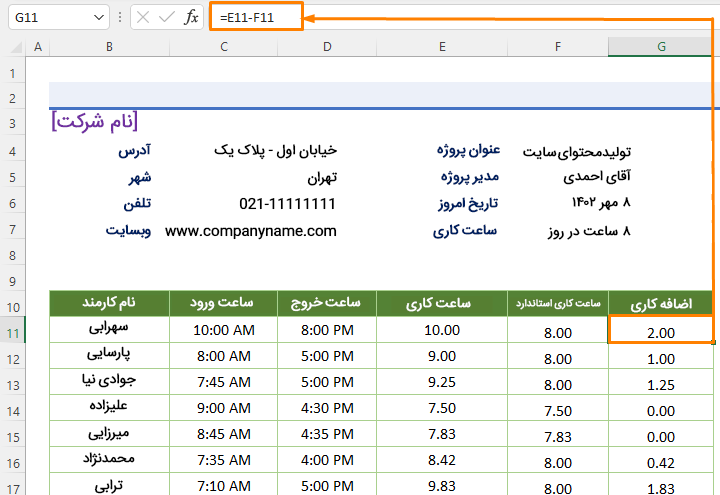The image size is (720, 495).
Task: Select column B header
Action: [x=109, y=47]
